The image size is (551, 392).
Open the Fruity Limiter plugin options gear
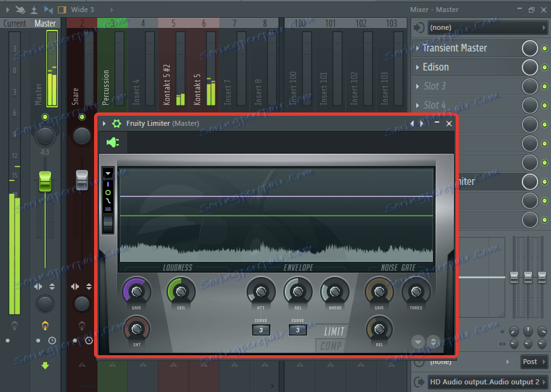[x=116, y=123]
